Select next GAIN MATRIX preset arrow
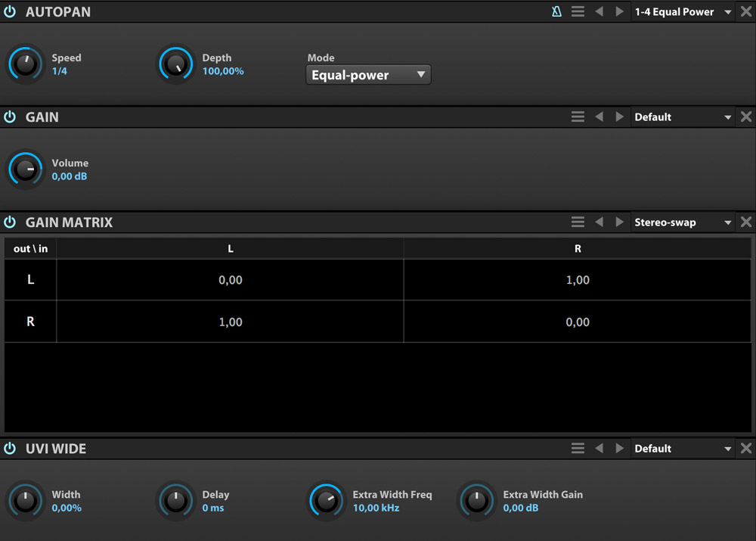This screenshot has height=541, width=756. pos(620,222)
